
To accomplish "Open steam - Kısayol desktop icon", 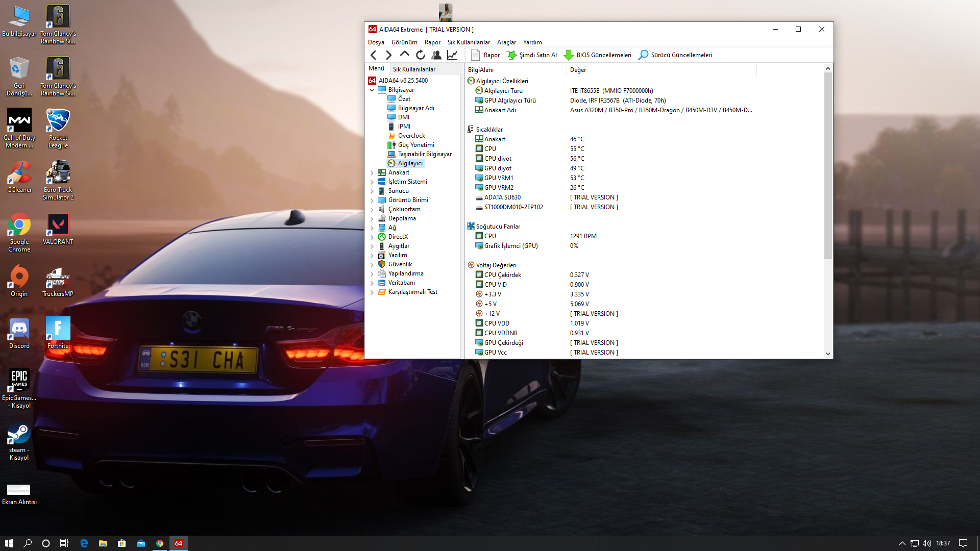I will 19,441.
